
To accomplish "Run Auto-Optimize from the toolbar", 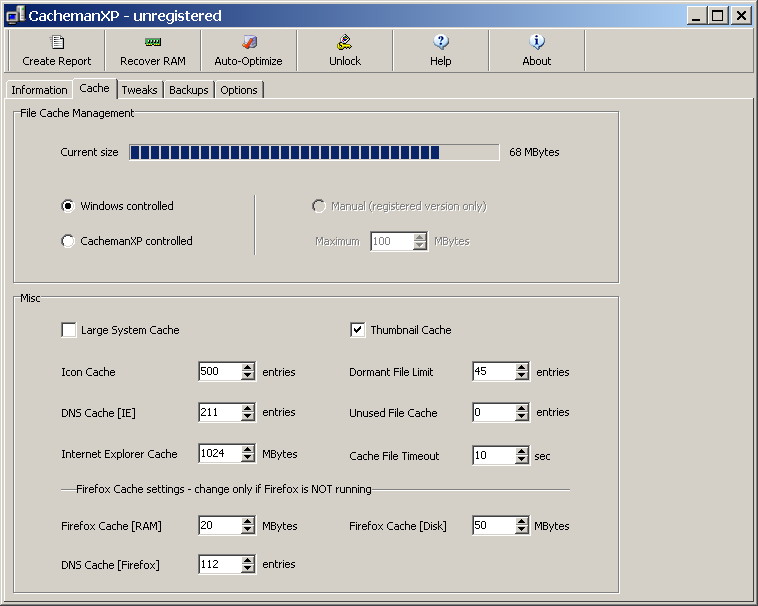I will click(249, 42).
